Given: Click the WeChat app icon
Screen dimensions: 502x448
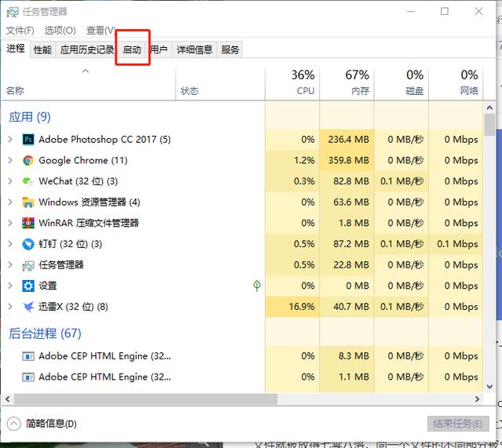Looking at the screenshot, I should (28, 181).
